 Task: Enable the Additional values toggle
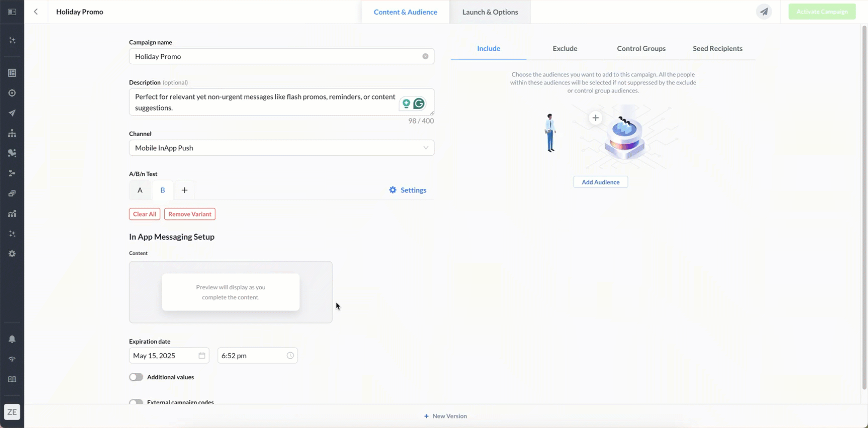point(136,377)
